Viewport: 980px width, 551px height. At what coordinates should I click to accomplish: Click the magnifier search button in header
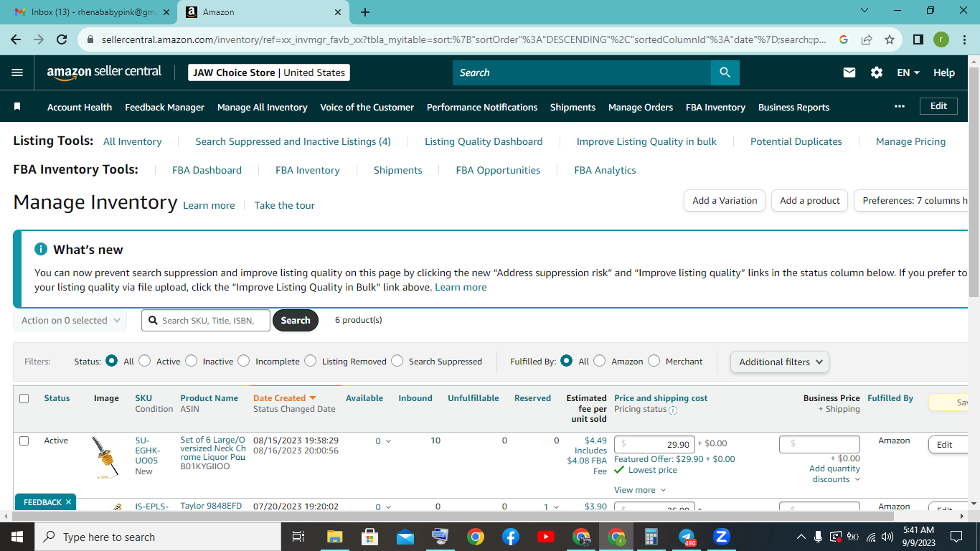(725, 72)
